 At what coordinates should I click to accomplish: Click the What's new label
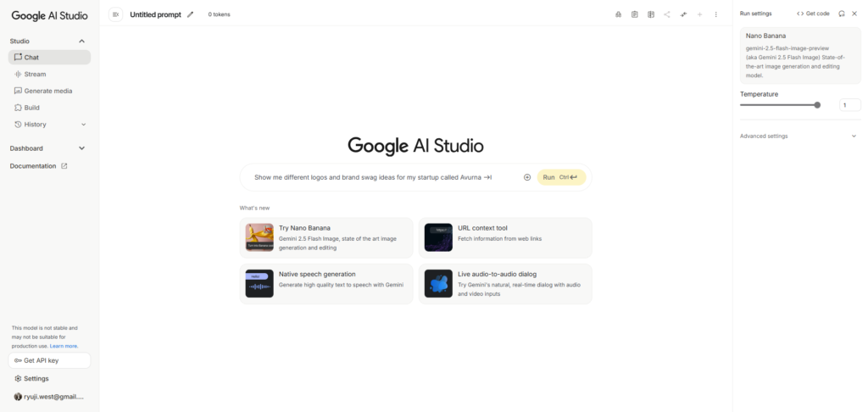254,209
